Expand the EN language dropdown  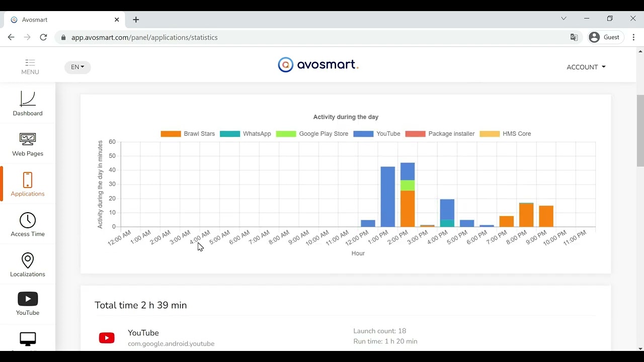[x=77, y=67]
